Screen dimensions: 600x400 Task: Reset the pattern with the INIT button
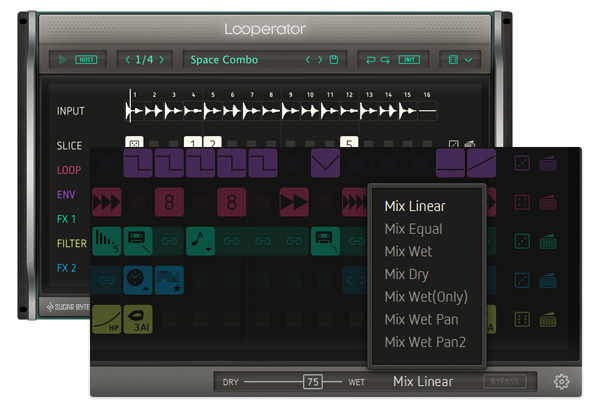pyautogui.click(x=409, y=60)
